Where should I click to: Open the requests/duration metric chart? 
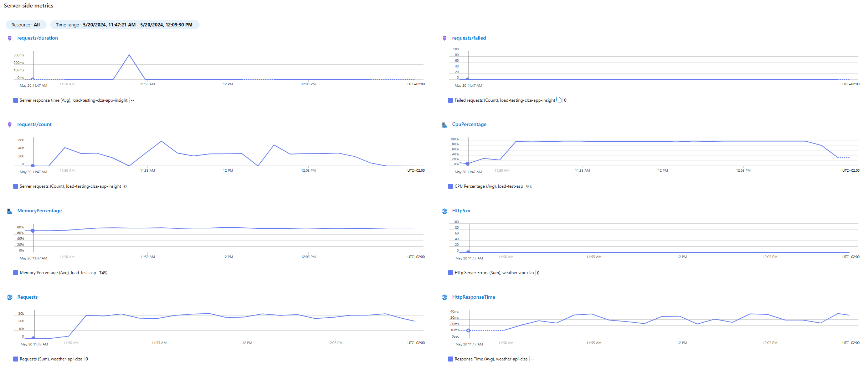[37, 38]
